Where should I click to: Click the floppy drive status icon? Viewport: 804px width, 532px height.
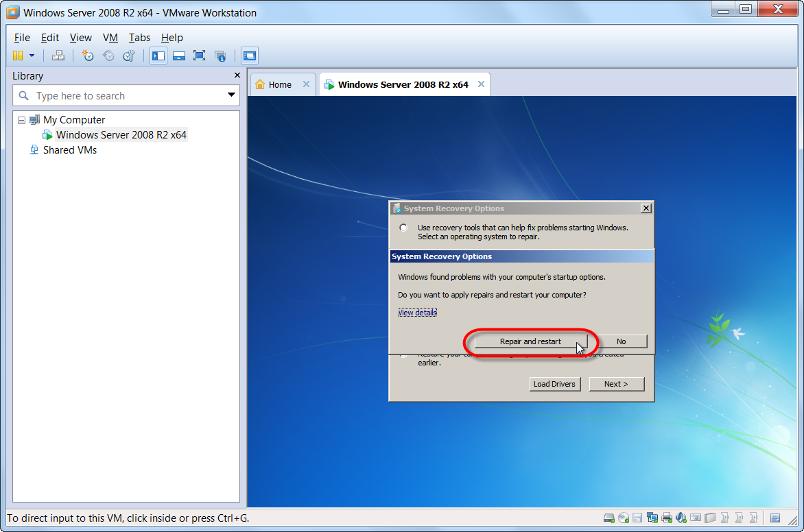[x=637, y=518]
